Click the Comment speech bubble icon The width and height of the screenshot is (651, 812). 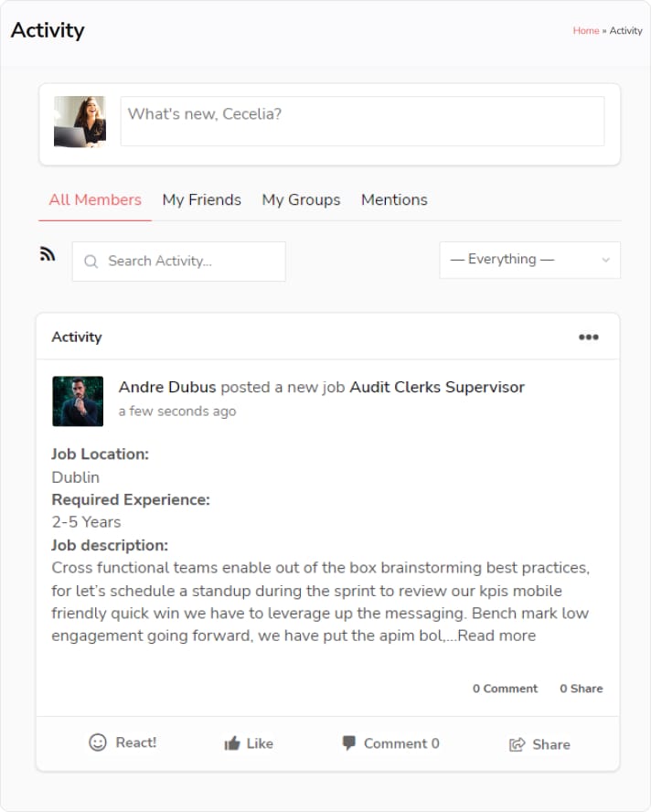(x=348, y=743)
